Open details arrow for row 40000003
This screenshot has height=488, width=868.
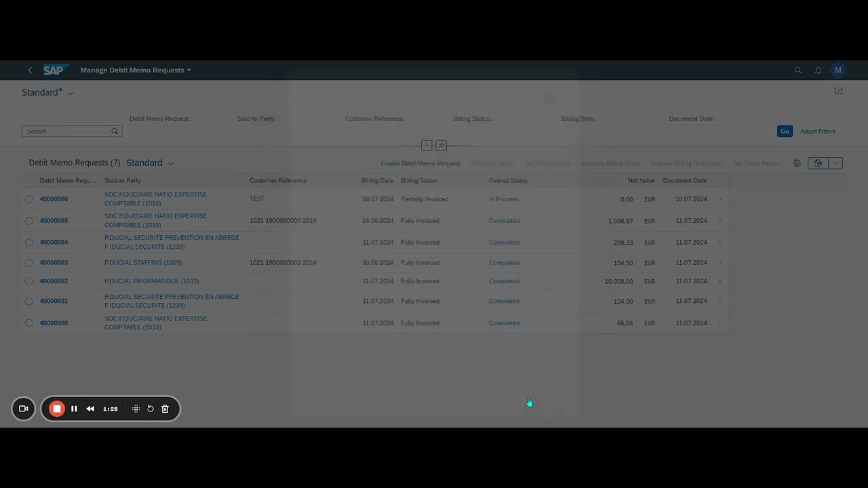click(719, 263)
